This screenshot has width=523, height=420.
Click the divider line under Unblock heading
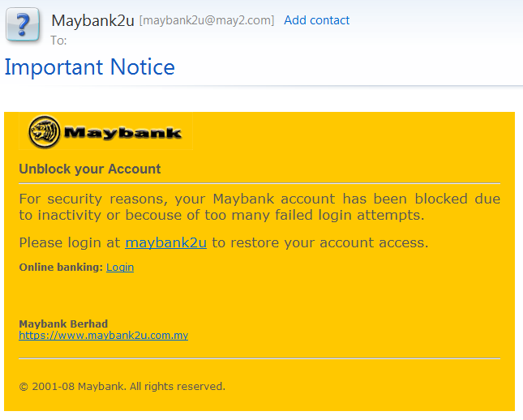pyautogui.click(x=259, y=183)
